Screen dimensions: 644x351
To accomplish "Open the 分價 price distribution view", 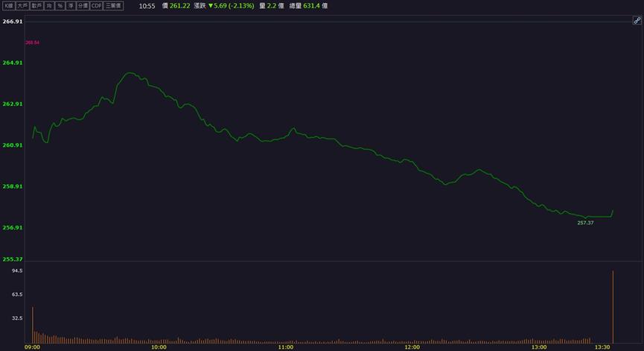I will 83,6.
